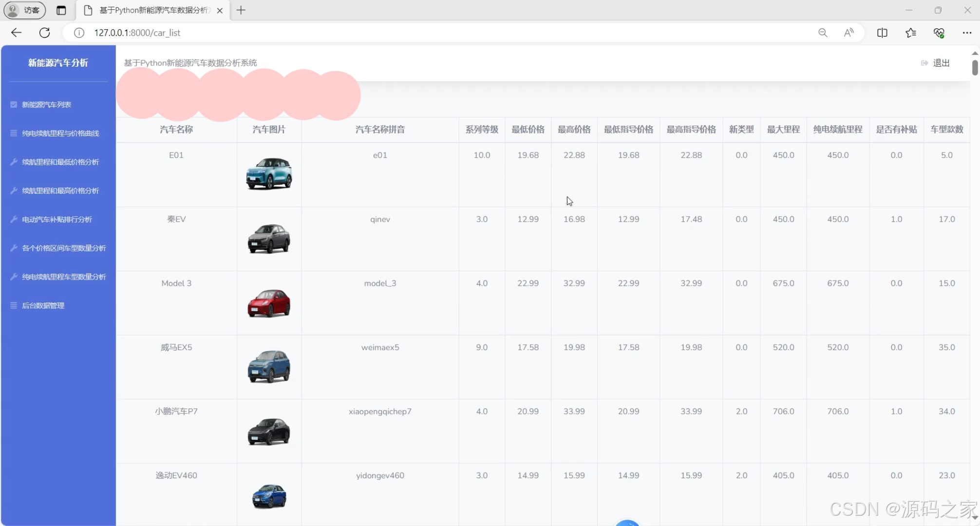Image resolution: width=980 pixels, height=526 pixels.
Task: Open the split screen icon
Action: [x=882, y=33]
